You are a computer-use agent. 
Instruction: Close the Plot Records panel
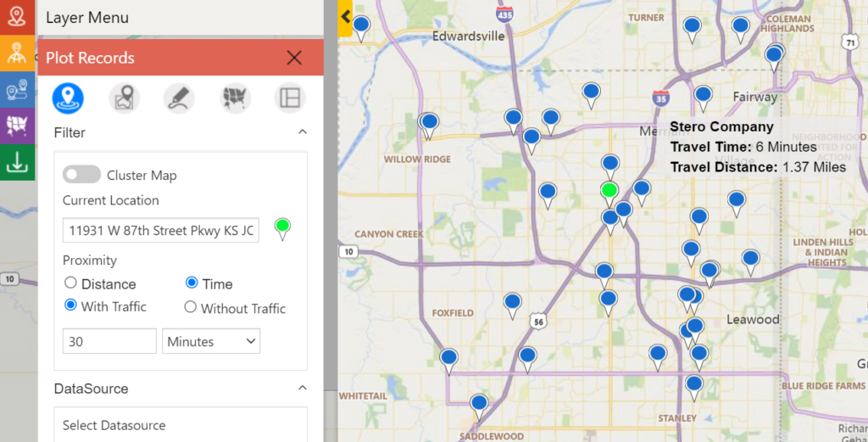(x=294, y=58)
